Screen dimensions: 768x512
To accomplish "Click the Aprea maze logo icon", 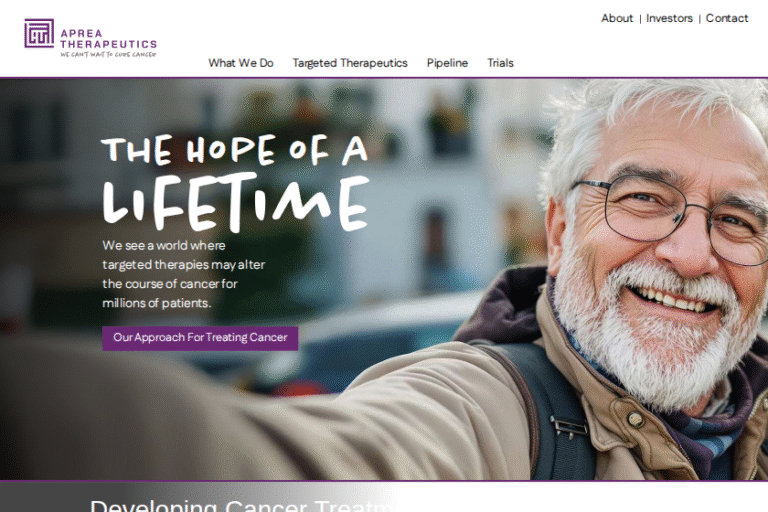I will click(39, 33).
